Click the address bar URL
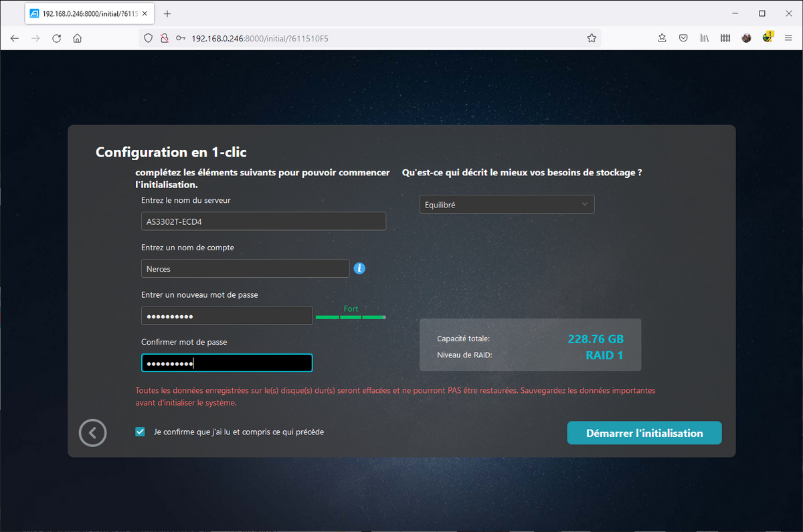The image size is (803, 532). coord(260,38)
